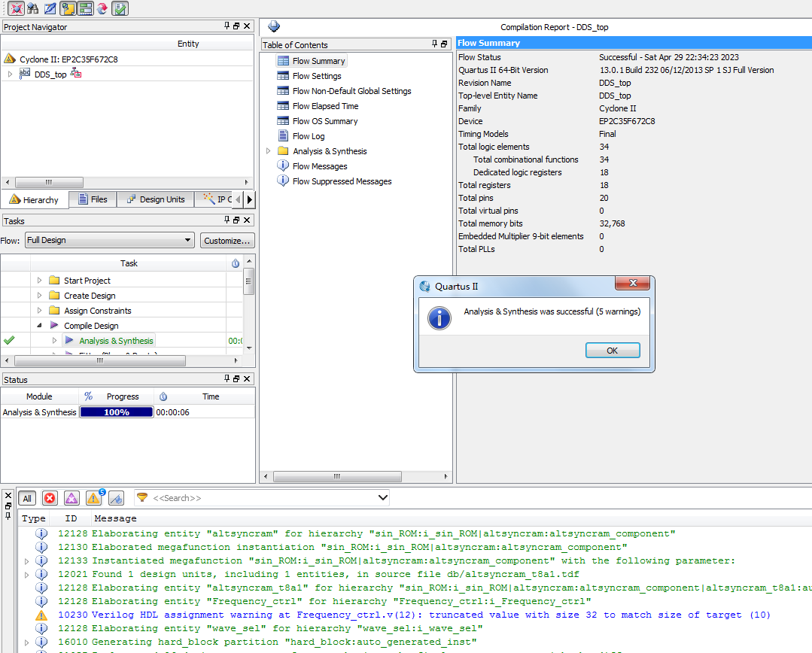This screenshot has width=812, height=653.
Task: Click the Table of Contents horizontal scrollbar thumb
Action: 337,476
